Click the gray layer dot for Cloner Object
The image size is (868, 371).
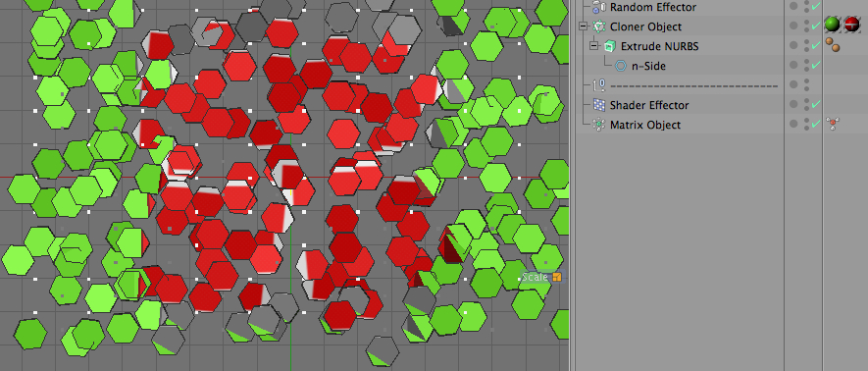(793, 26)
